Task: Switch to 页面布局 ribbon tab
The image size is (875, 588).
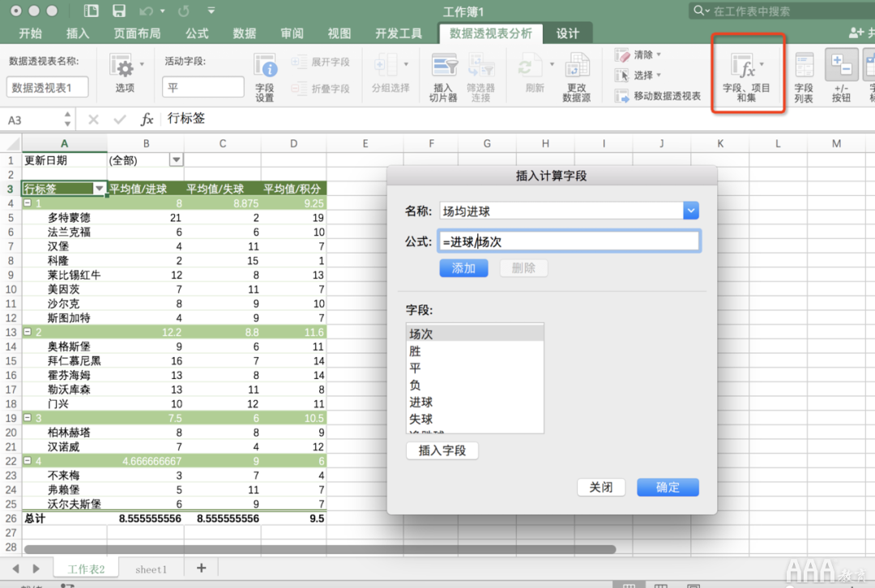Action: (x=137, y=33)
